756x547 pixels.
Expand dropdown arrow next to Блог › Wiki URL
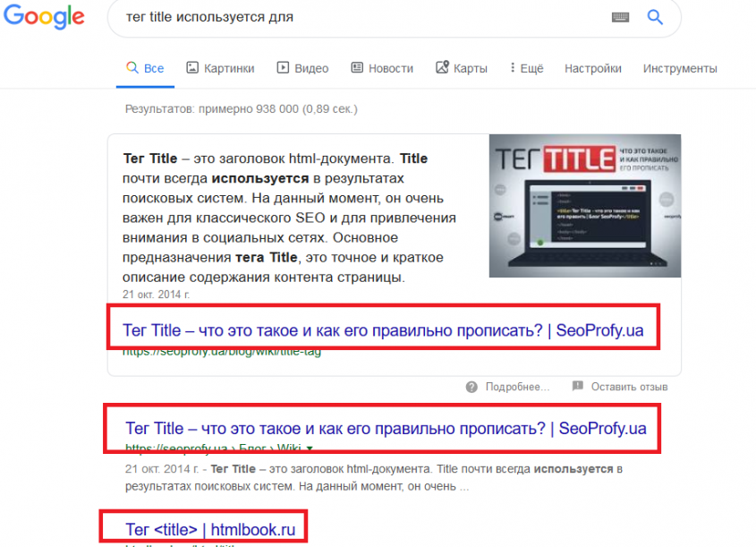(x=310, y=449)
